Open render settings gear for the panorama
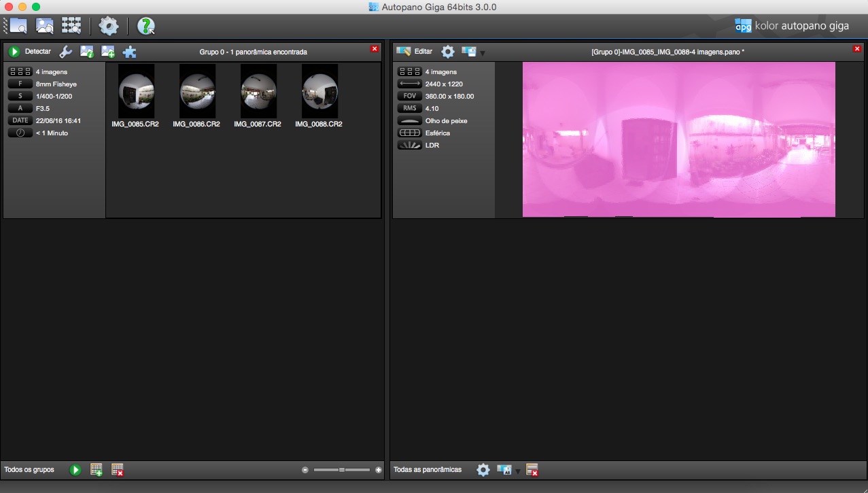Image resolution: width=868 pixels, height=493 pixels. 448,52
